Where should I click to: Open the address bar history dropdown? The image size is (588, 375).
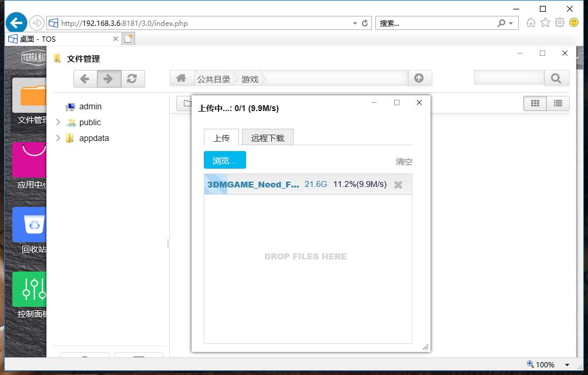355,24
